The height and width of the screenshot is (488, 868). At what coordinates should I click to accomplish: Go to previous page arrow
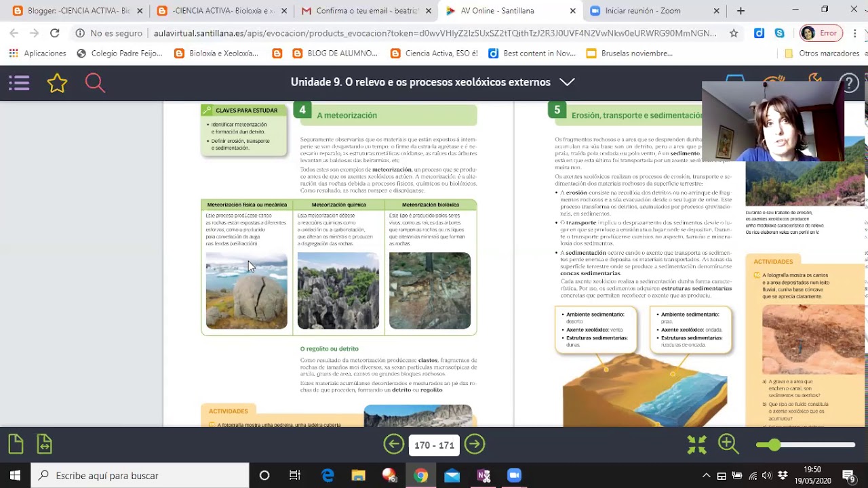(393, 445)
